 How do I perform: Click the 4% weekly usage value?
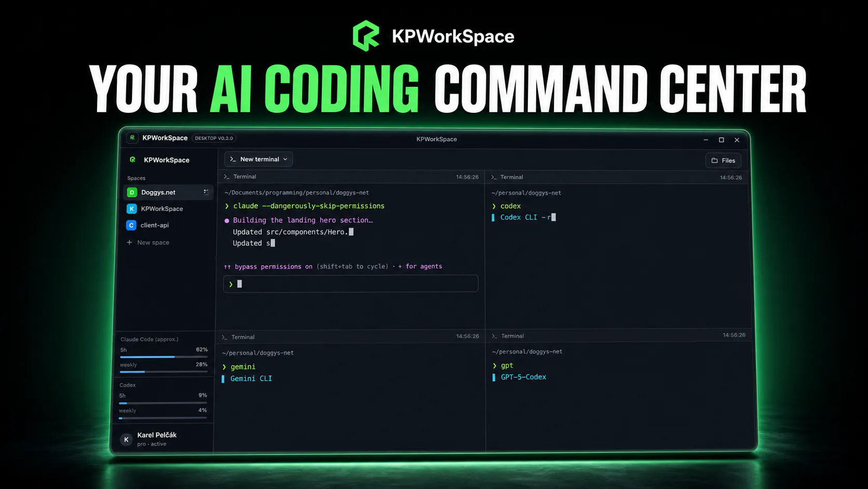click(x=202, y=411)
